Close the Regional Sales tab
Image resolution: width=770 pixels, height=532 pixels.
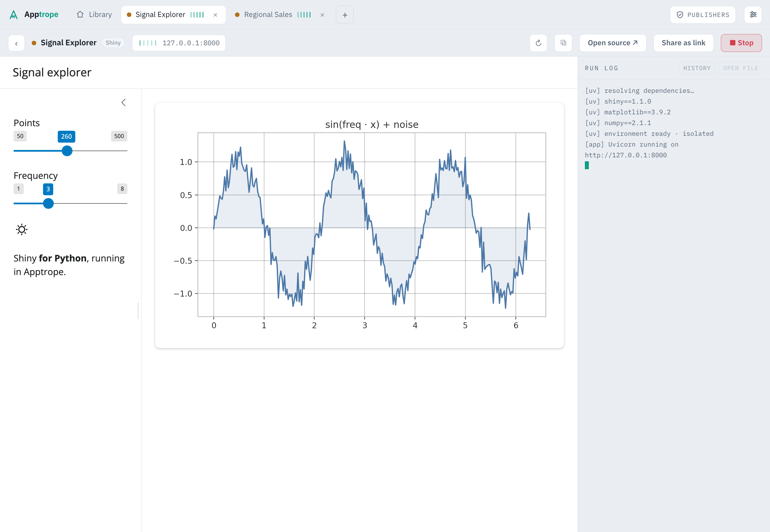click(322, 15)
